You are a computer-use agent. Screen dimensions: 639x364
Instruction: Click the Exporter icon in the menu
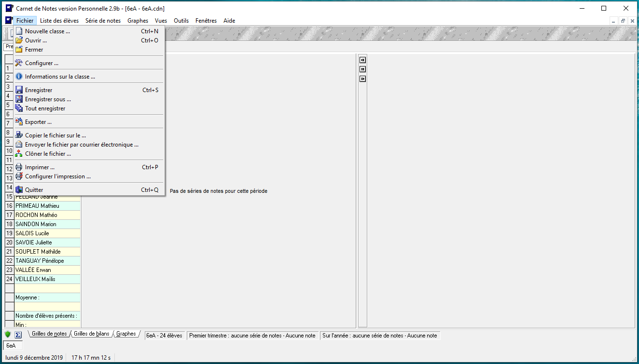click(x=19, y=122)
